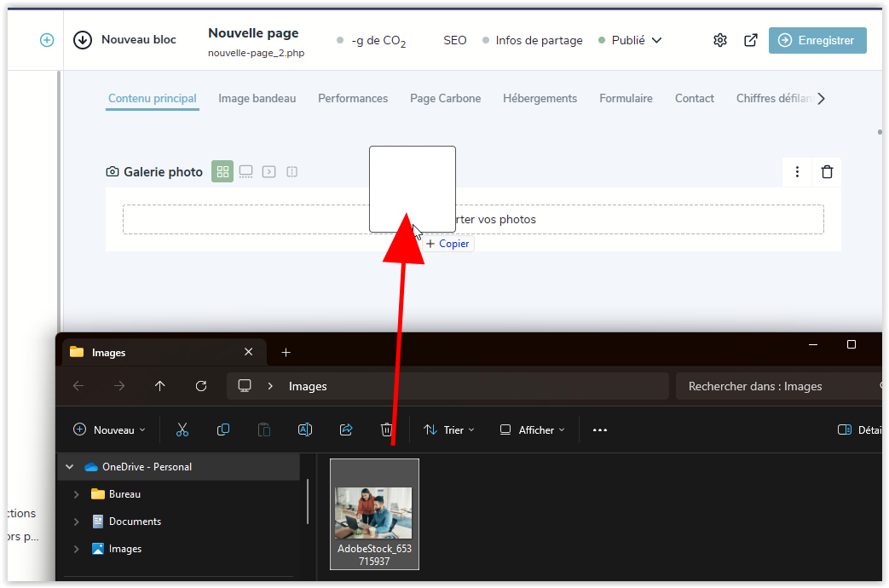This screenshot has width=889, height=588.
Task: Expand the Bureau folder in tree
Action: [x=77, y=494]
